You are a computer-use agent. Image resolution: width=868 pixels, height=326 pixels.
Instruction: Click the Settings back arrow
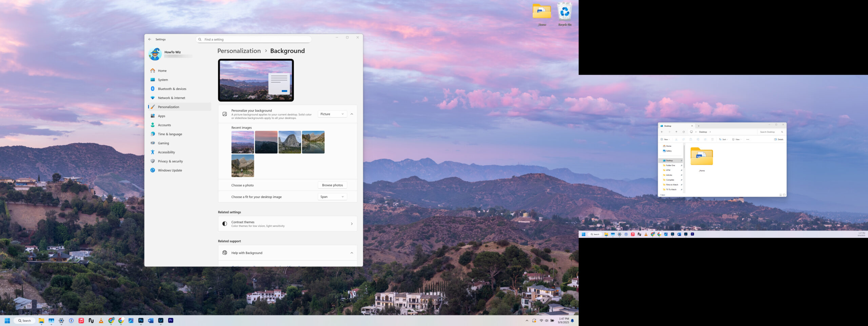pos(150,39)
